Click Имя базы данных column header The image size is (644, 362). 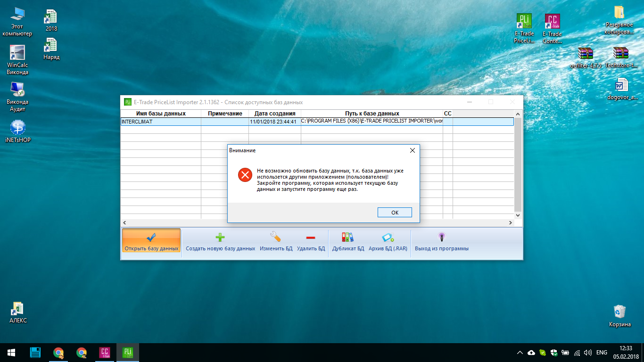[x=161, y=114]
